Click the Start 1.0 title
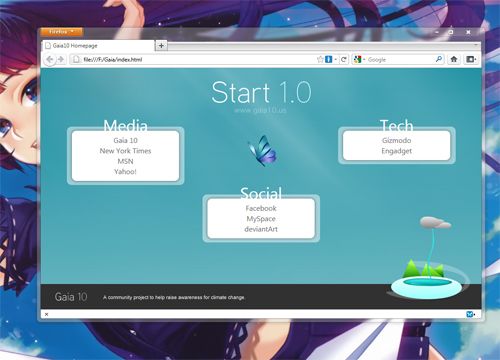The image size is (500, 360). [261, 92]
